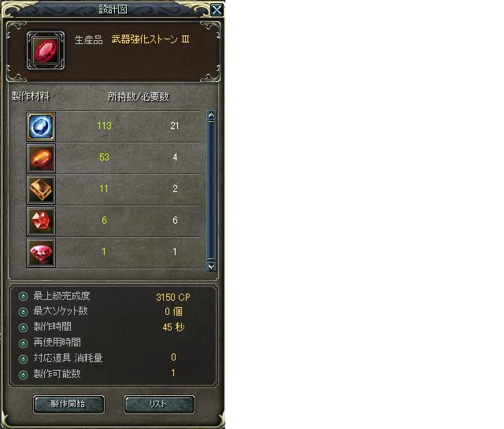Click the bullet icon beside 最上級完成度
The width and height of the screenshot is (504, 429).
23,296
